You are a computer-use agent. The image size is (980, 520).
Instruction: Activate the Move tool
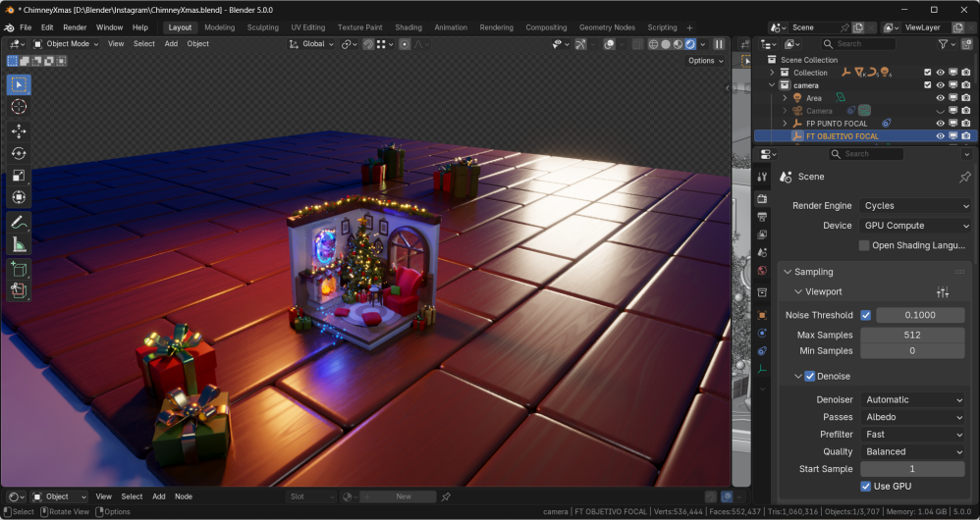point(19,131)
